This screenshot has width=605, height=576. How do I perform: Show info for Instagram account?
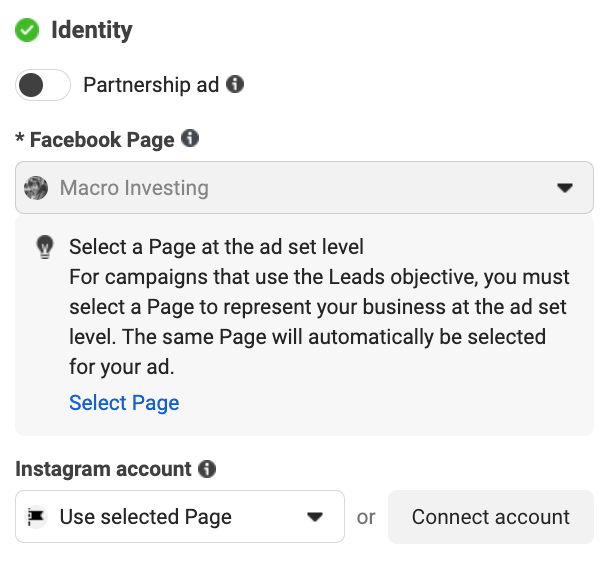(x=207, y=468)
